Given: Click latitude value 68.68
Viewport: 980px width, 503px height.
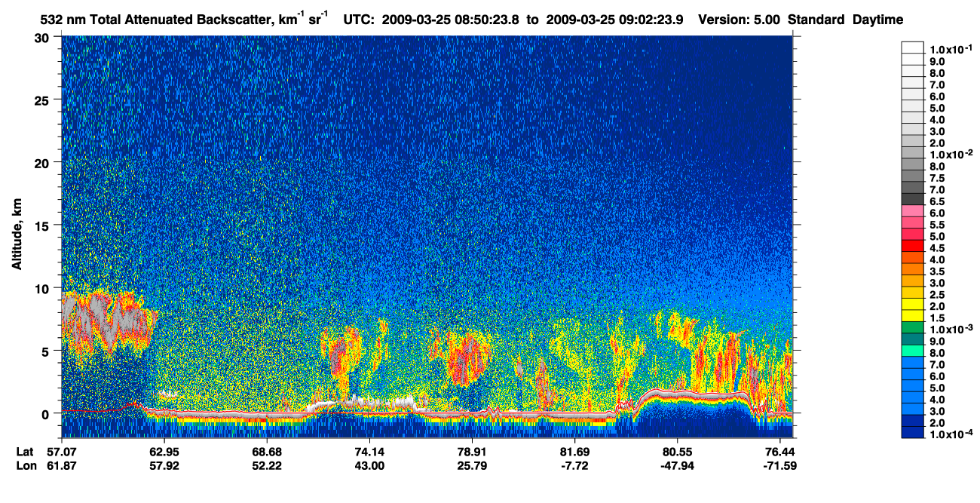Looking at the screenshot, I should point(267,452).
